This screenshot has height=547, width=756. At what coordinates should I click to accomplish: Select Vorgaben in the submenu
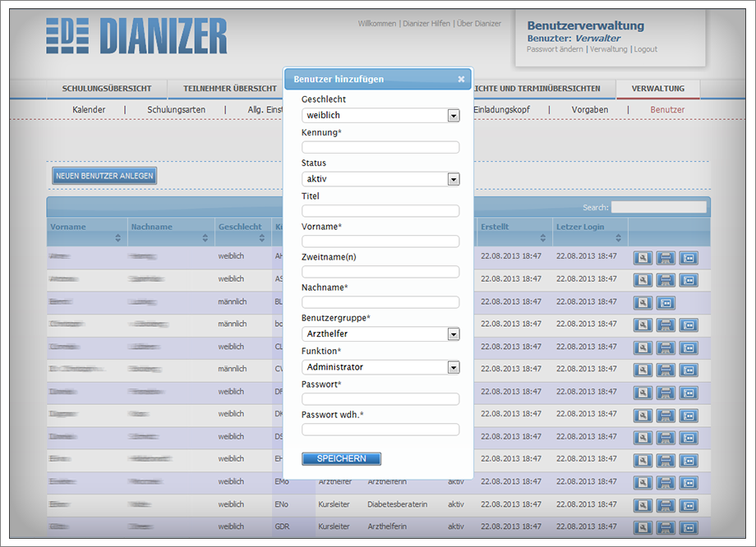tap(590, 109)
